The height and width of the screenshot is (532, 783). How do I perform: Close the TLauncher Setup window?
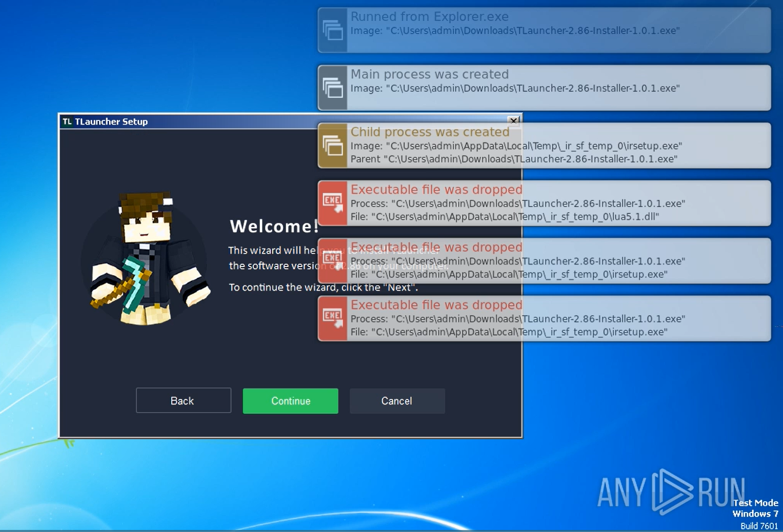513,121
